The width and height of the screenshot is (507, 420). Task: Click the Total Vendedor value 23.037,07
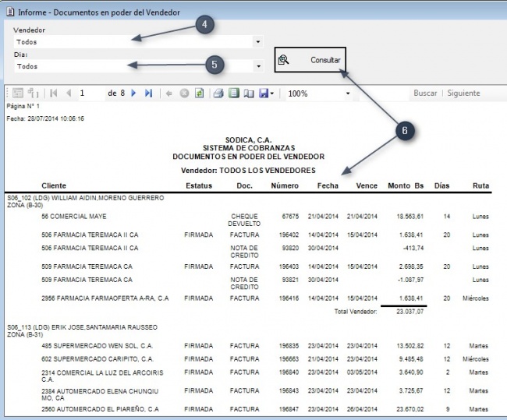[410, 312]
